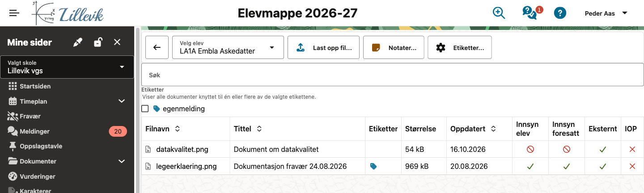Click the Startsiden grid icon
The height and width of the screenshot is (193, 644).
point(13,86)
